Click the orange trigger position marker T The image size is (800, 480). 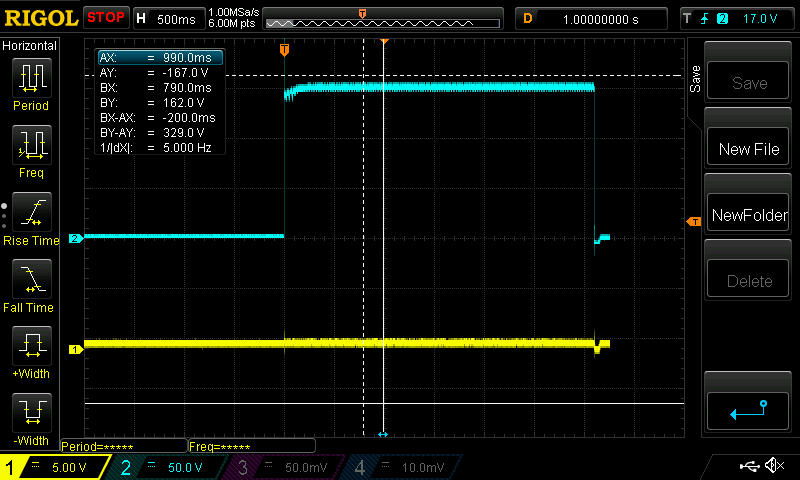[x=285, y=49]
